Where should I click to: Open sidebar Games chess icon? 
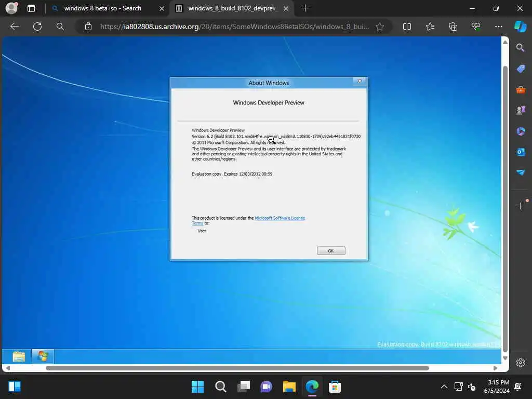521,110
